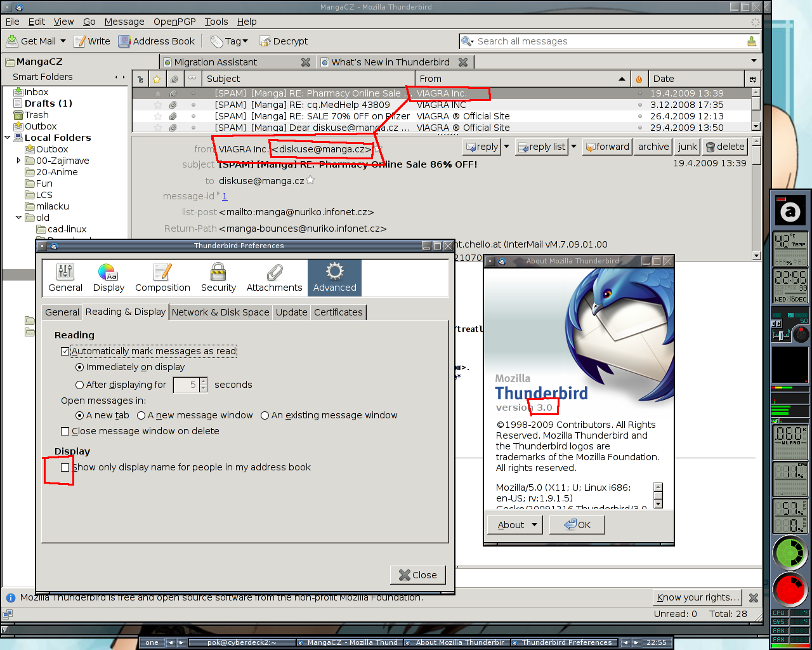Image resolution: width=812 pixels, height=650 pixels.
Task: Open the General preferences pane icon
Action: click(x=65, y=278)
